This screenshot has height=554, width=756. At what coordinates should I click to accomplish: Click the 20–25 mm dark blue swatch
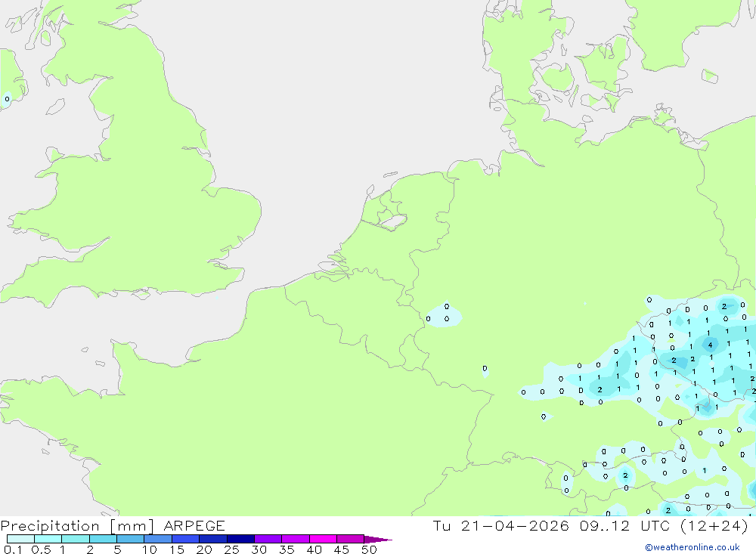pos(213,539)
